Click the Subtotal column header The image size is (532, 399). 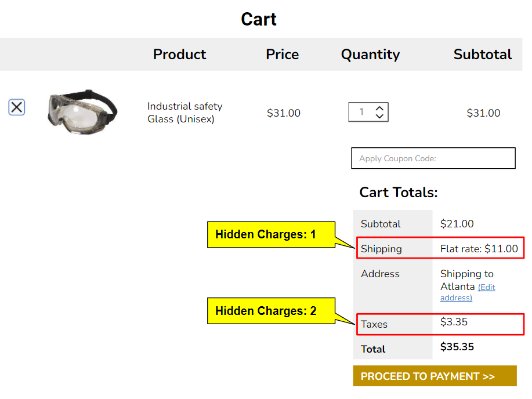pos(482,54)
